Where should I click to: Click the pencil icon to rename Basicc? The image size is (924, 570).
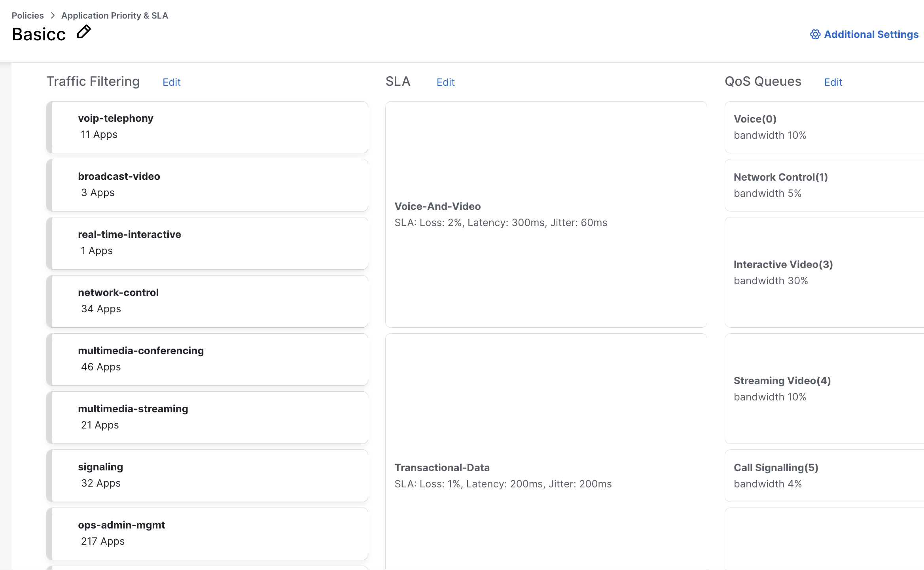click(x=83, y=32)
